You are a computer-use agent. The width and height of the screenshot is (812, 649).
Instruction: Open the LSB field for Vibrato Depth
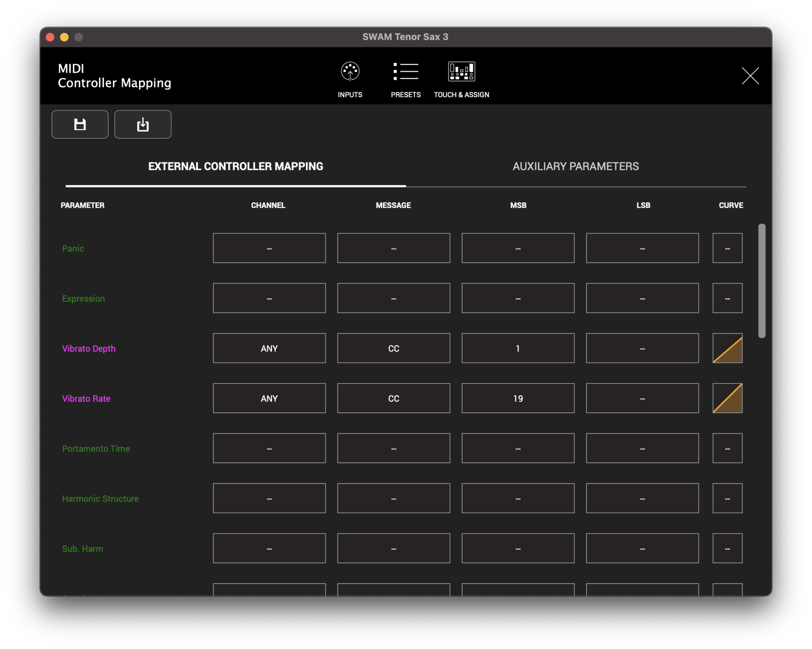click(x=642, y=348)
